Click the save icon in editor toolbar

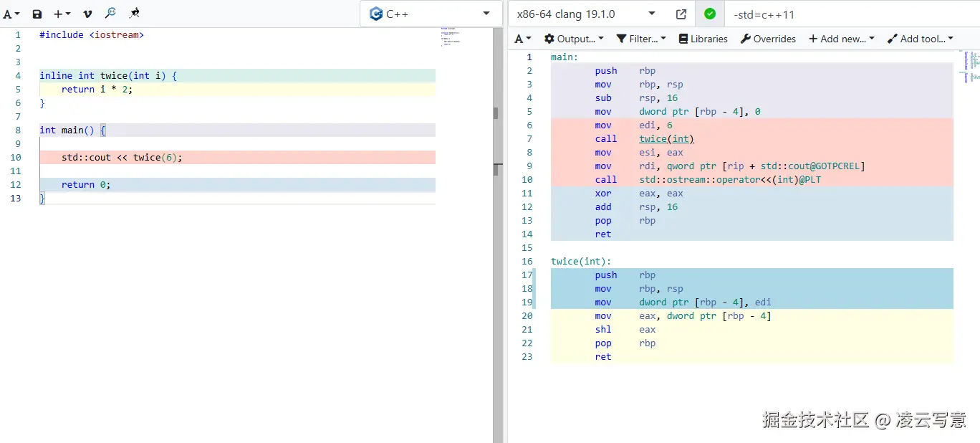tap(37, 14)
